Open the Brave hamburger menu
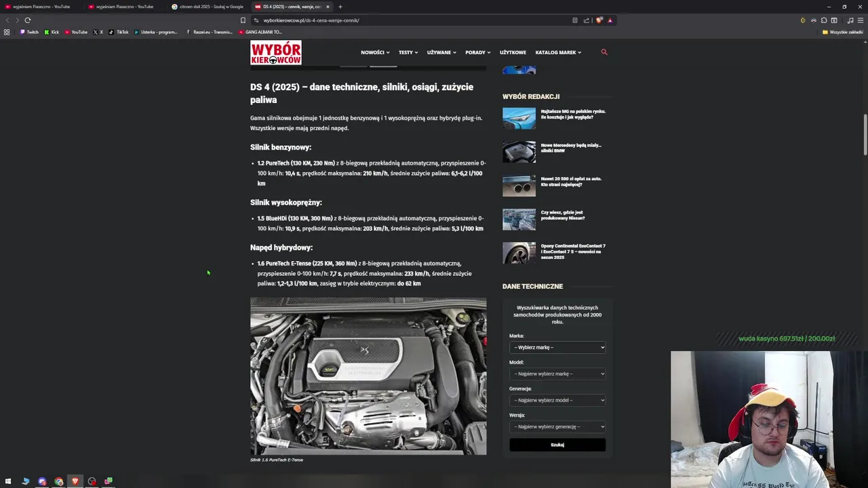Screen dimensions: 868x488 click(861, 20)
